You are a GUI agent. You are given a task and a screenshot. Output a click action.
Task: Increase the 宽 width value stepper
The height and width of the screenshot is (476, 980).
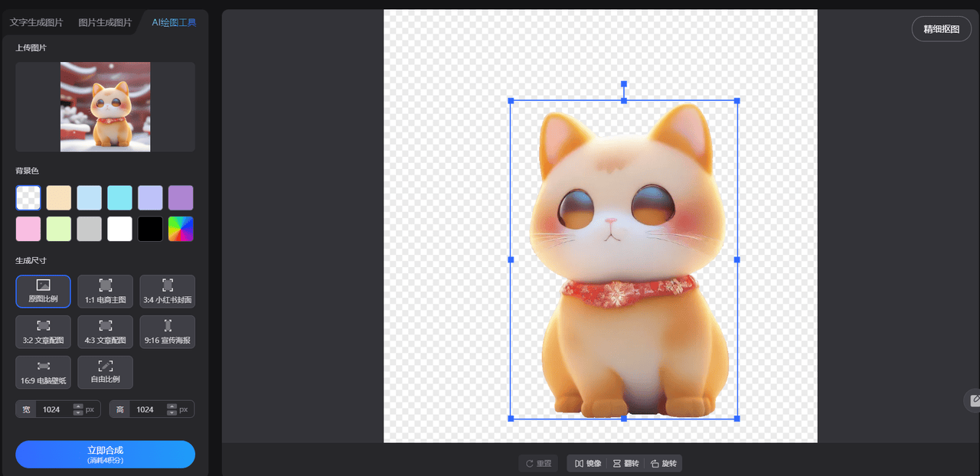78,406
